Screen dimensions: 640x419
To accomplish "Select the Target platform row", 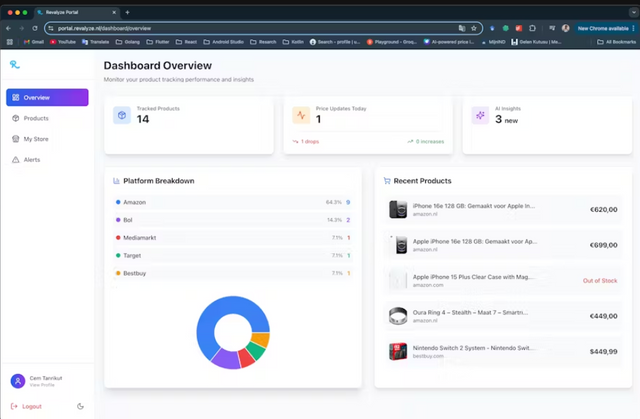I will 233,255.
